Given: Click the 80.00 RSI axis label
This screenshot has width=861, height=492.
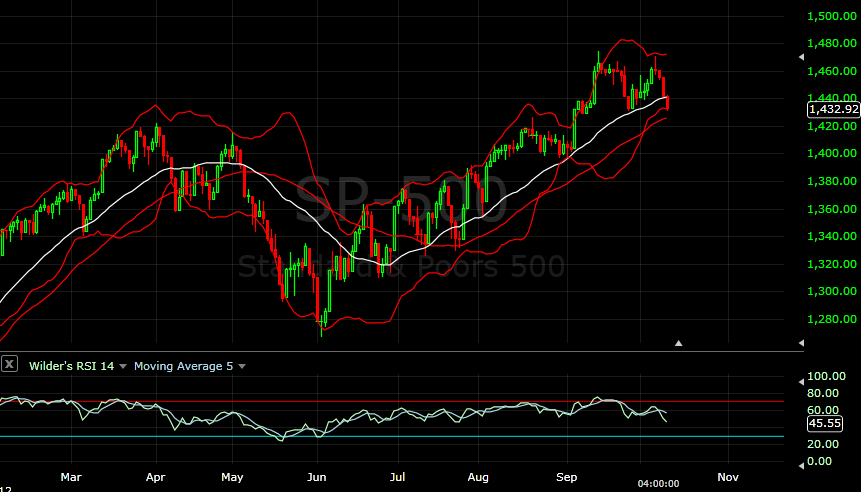Looking at the screenshot, I should pyautogui.click(x=823, y=393).
